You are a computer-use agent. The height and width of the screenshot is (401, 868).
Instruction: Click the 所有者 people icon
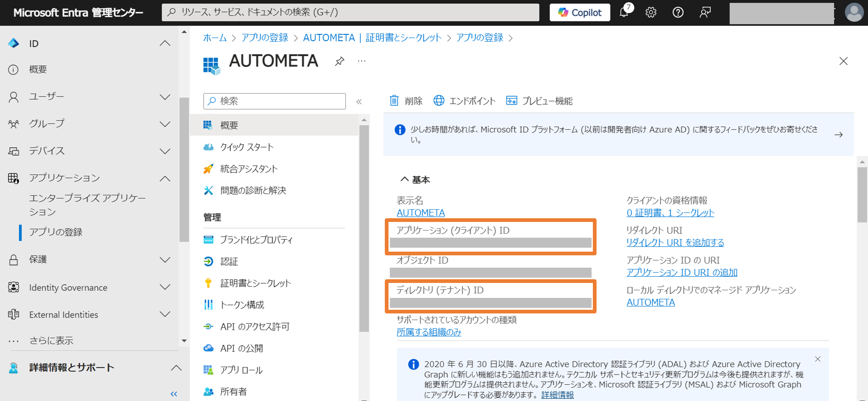pyautogui.click(x=208, y=392)
